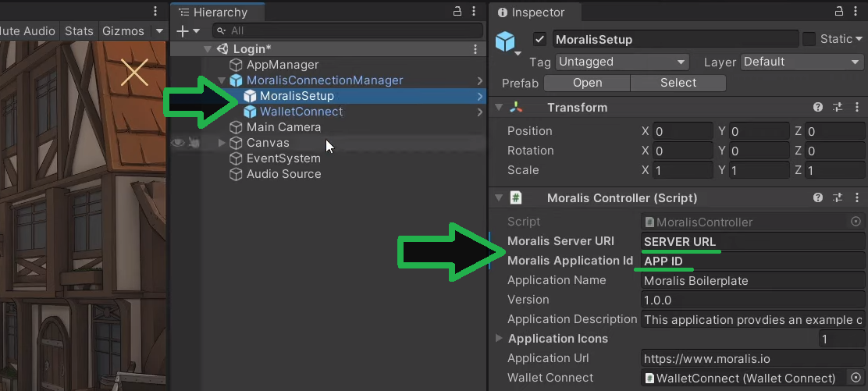868x391 pixels.
Task: Click the MoralisController script object picker
Action: coord(856,222)
